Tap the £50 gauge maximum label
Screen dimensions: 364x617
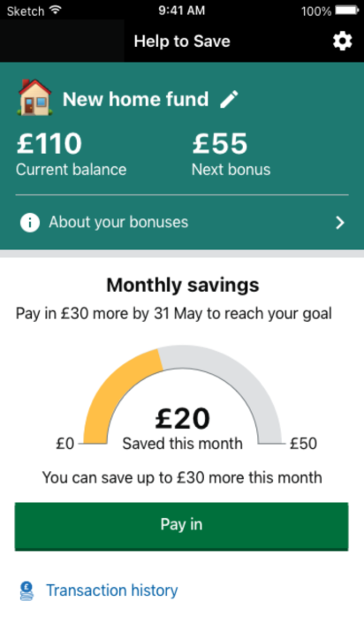(x=303, y=444)
